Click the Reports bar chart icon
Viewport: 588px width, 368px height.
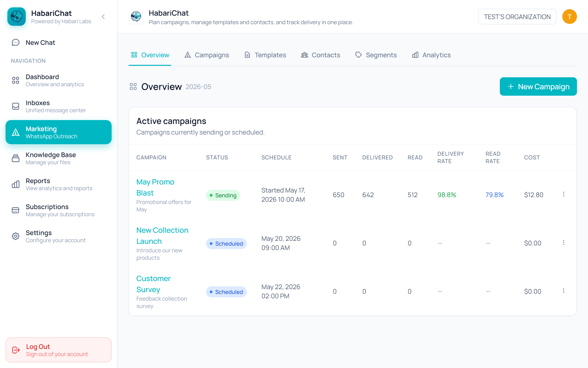pyautogui.click(x=16, y=184)
